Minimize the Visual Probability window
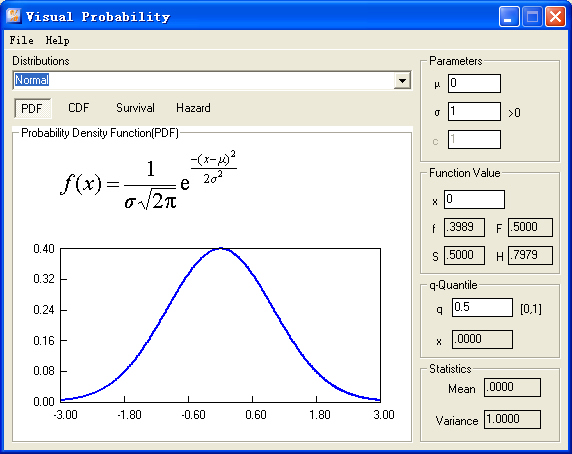 click(x=509, y=16)
